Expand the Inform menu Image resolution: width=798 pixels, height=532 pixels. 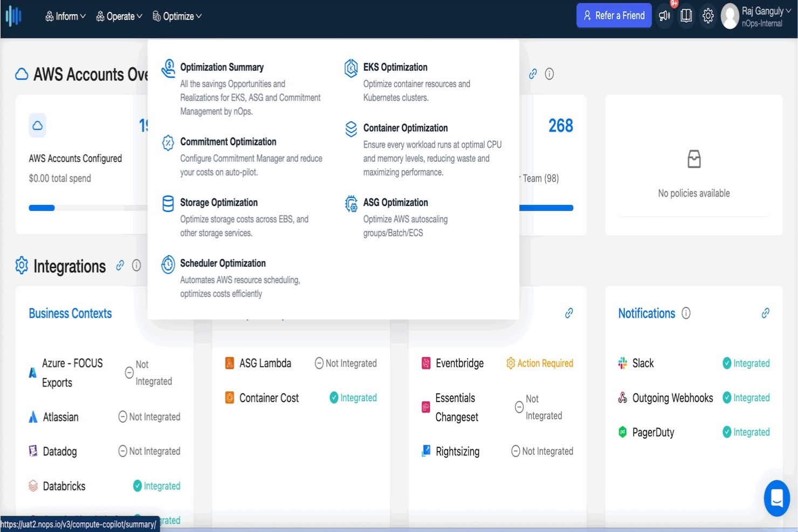pyautogui.click(x=64, y=16)
